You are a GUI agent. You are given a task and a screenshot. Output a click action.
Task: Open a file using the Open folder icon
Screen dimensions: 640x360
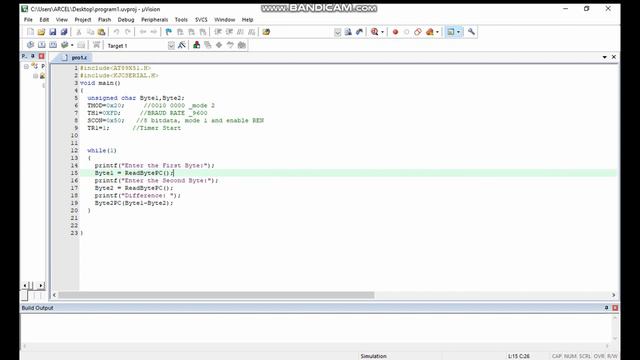(x=41, y=32)
